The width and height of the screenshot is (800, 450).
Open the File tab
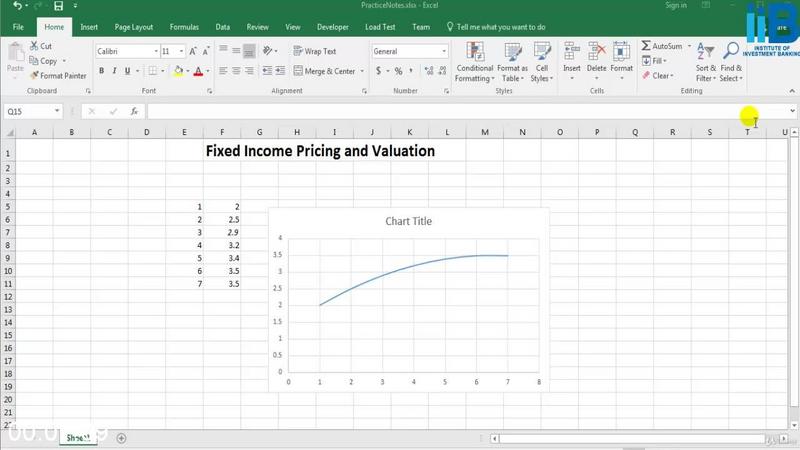pos(18,27)
